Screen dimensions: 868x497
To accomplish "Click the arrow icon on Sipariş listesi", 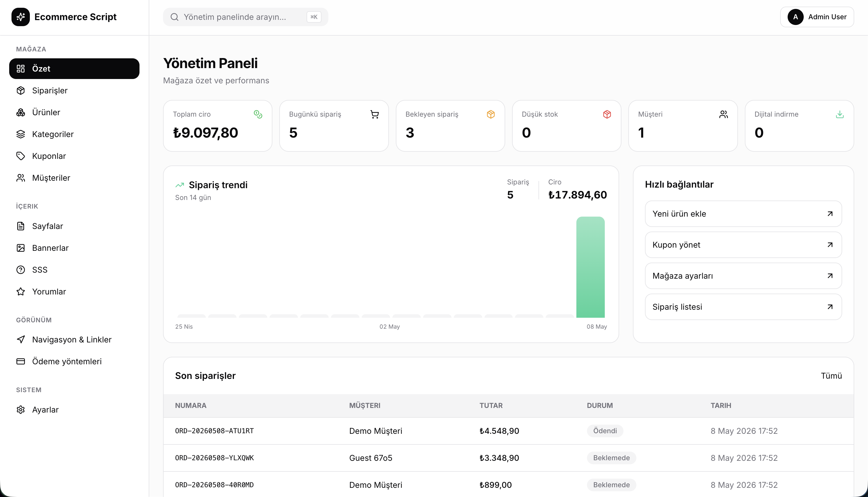I will coord(830,307).
